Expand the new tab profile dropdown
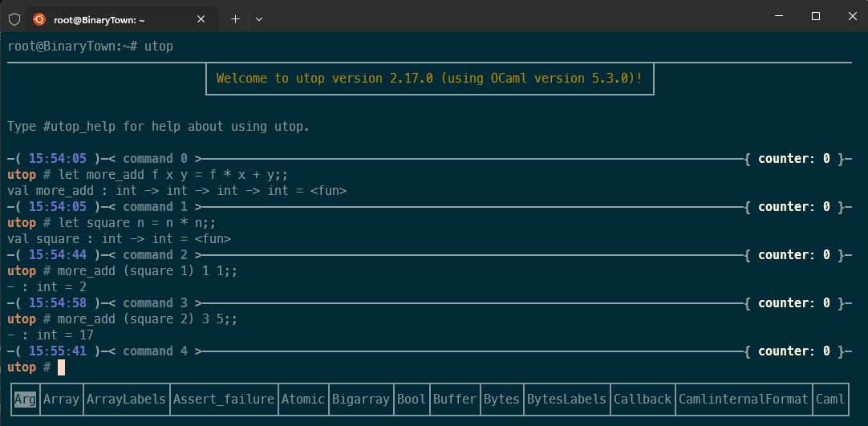The image size is (868, 426). tap(259, 18)
